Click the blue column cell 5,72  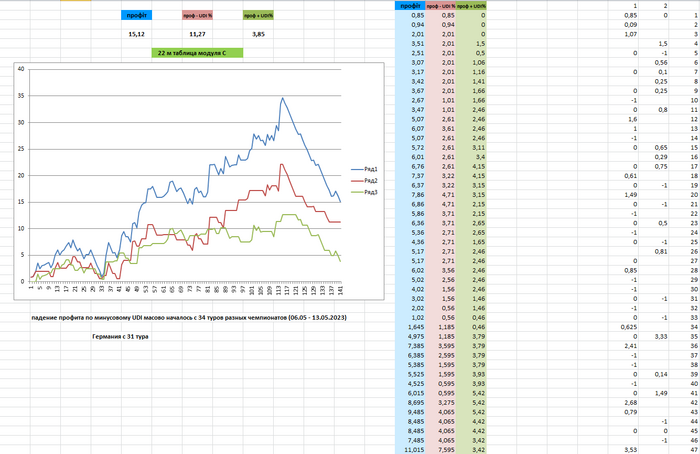tap(410, 147)
